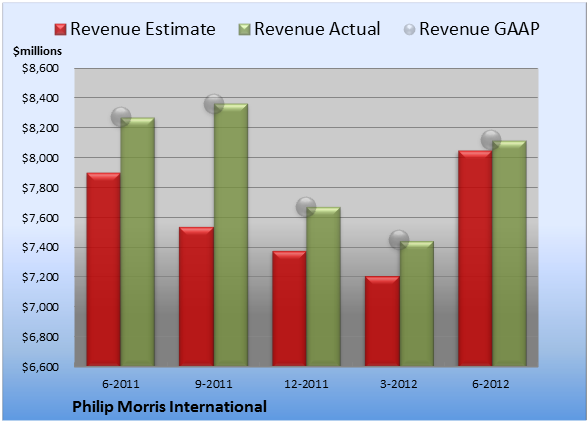Click the '$millions' axis unit label
Image resolution: width=588 pixels, height=422 pixels.
click(x=37, y=51)
